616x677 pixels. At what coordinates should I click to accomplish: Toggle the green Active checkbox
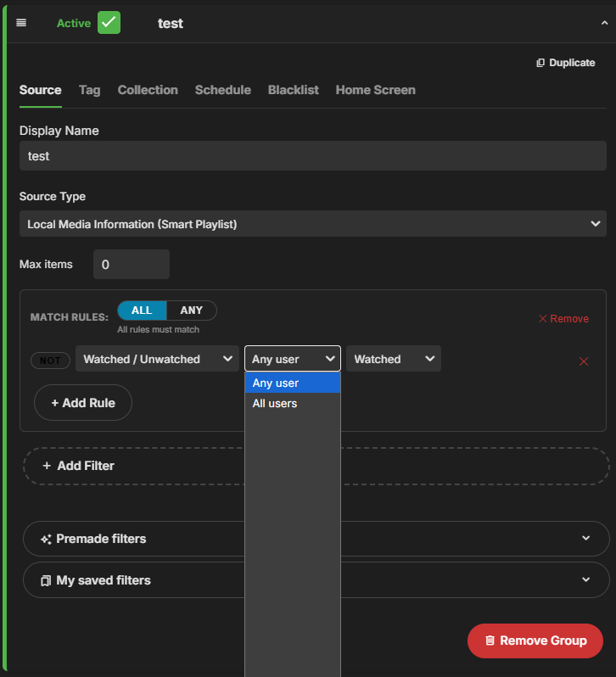109,23
